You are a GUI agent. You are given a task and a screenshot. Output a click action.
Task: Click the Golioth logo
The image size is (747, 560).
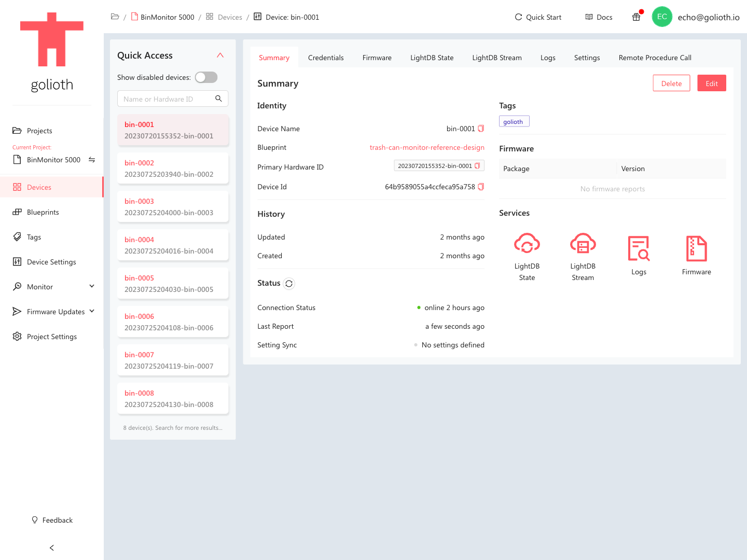[x=52, y=52]
